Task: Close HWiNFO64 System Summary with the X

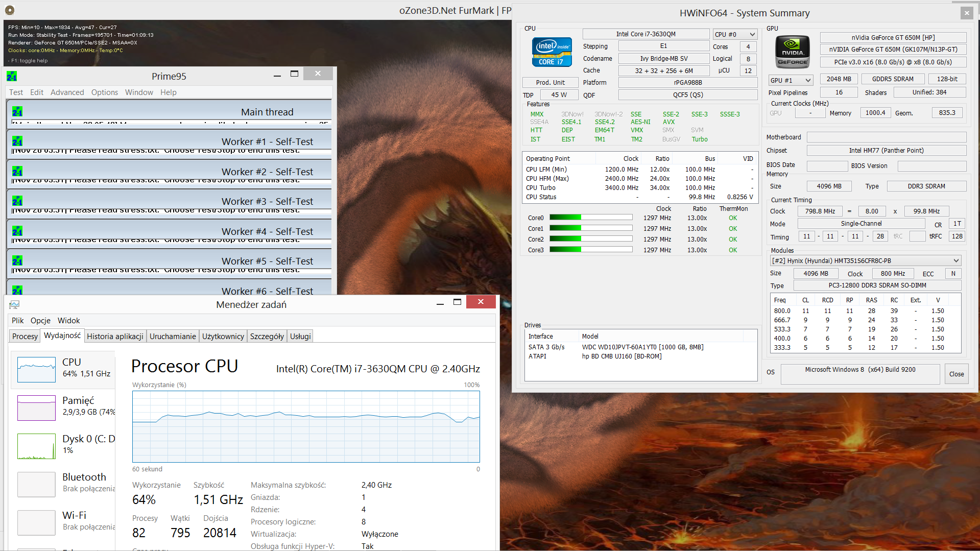Action: click(966, 13)
